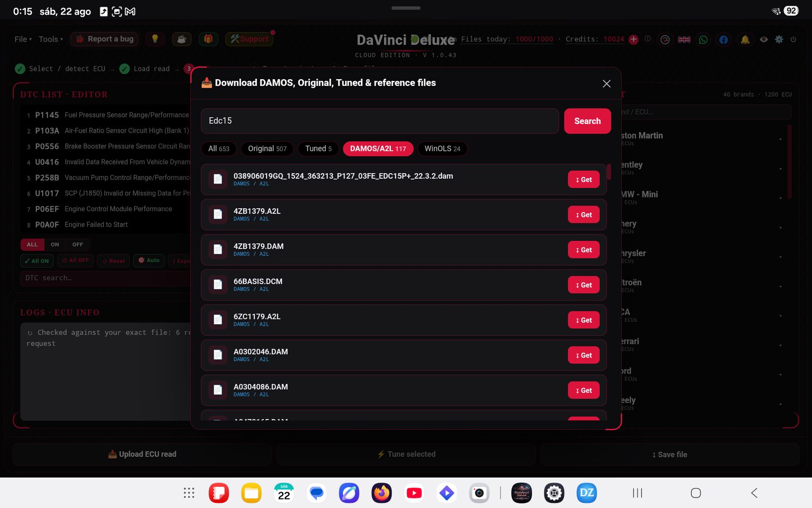Get the 4ZB1379.DAM file
Screen dimensions: 812x508
[x=584, y=249]
